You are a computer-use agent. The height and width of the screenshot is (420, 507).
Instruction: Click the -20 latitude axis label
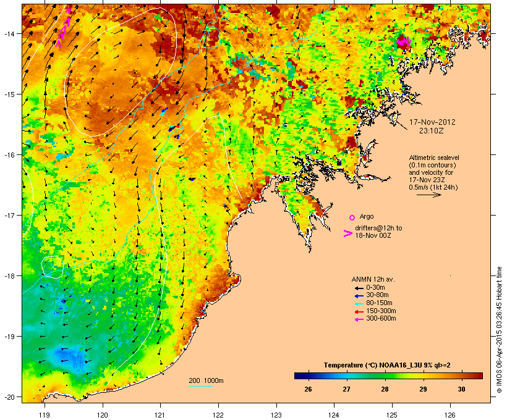[9, 397]
